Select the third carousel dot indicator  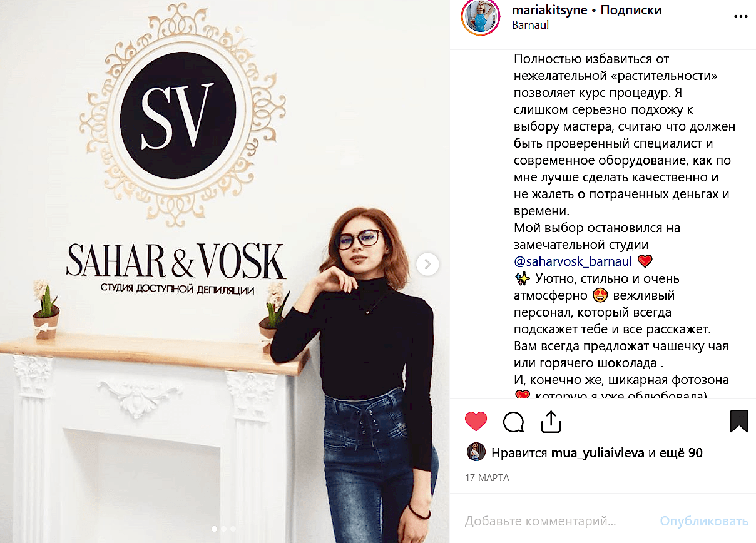pos(233,529)
